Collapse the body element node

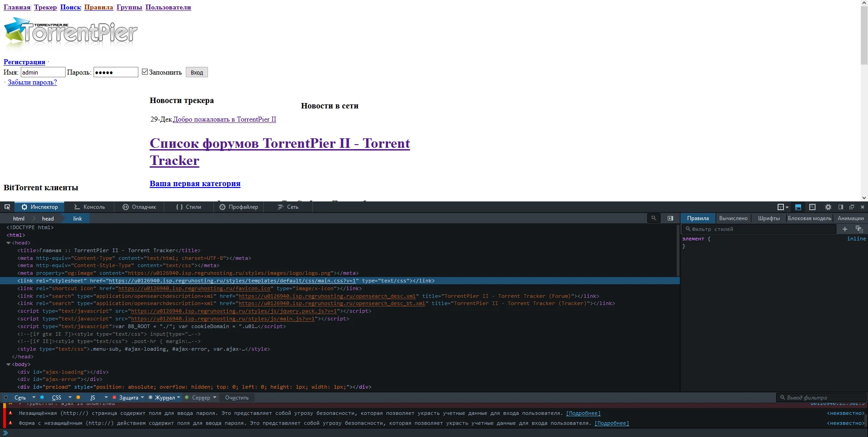[8, 365]
